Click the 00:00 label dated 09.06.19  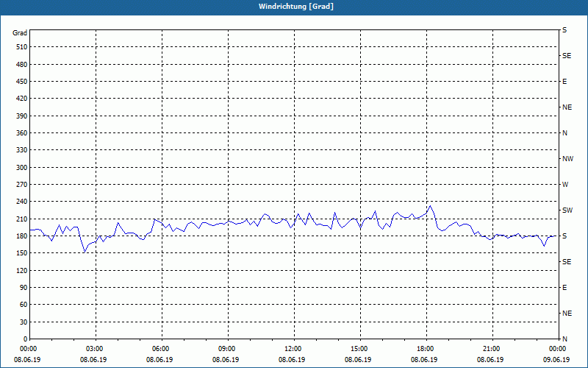click(x=556, y=349)
